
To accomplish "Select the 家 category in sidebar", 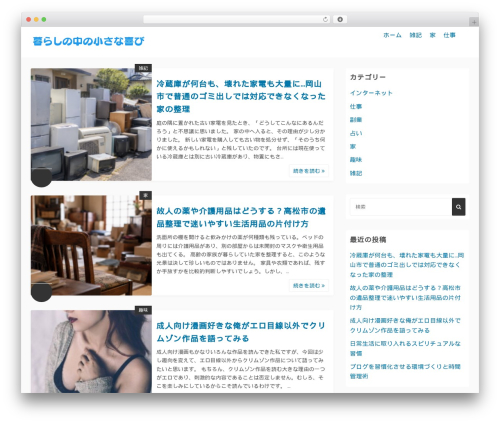I will coord(353,146).
